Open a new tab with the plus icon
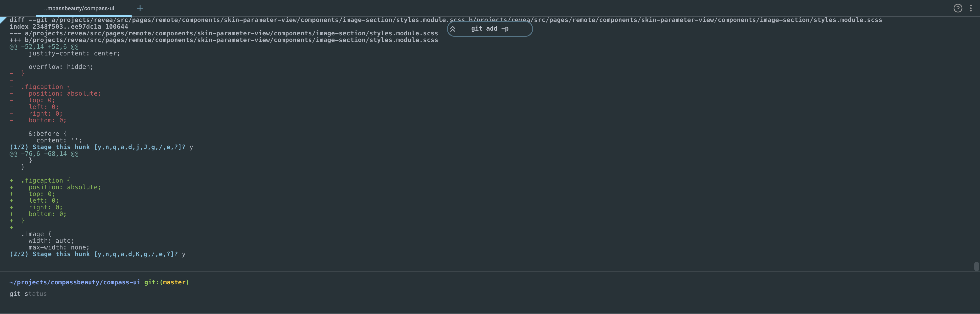This screenshot has width=980, height=314. coord(140,8)
